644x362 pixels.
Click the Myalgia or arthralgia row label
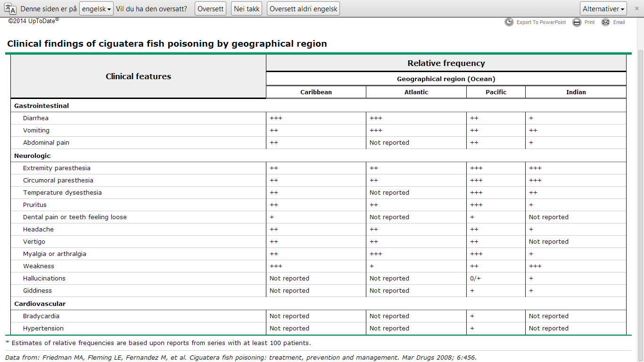tap(55, 254)
